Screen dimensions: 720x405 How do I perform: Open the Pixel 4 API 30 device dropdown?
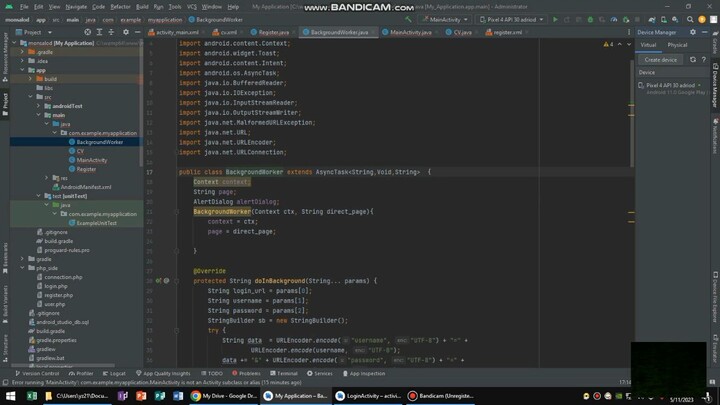tap(512, 20)
